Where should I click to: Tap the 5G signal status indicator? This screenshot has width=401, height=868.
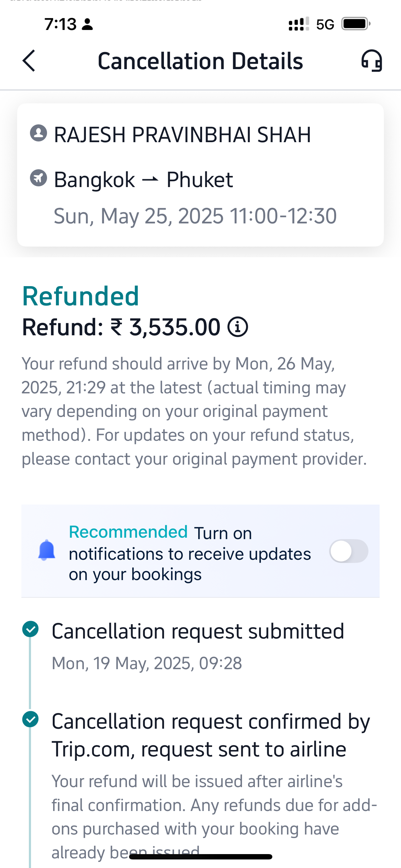click(x=325, y=24)
